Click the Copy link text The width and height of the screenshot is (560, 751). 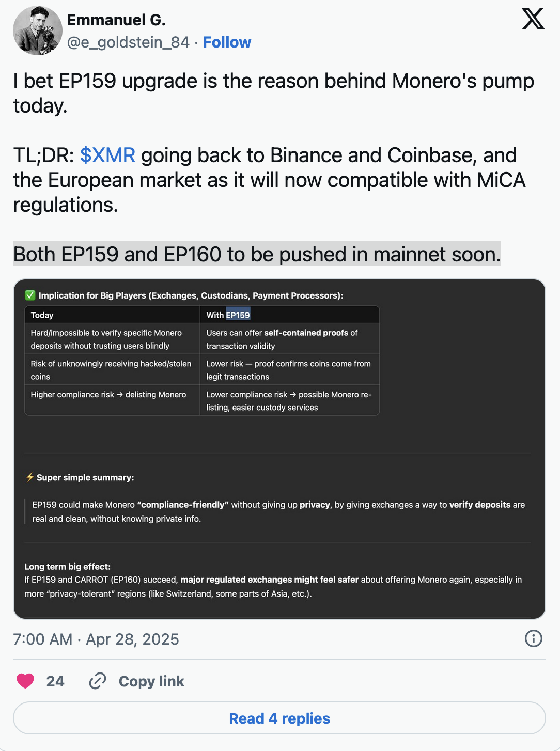coord(151,682)
